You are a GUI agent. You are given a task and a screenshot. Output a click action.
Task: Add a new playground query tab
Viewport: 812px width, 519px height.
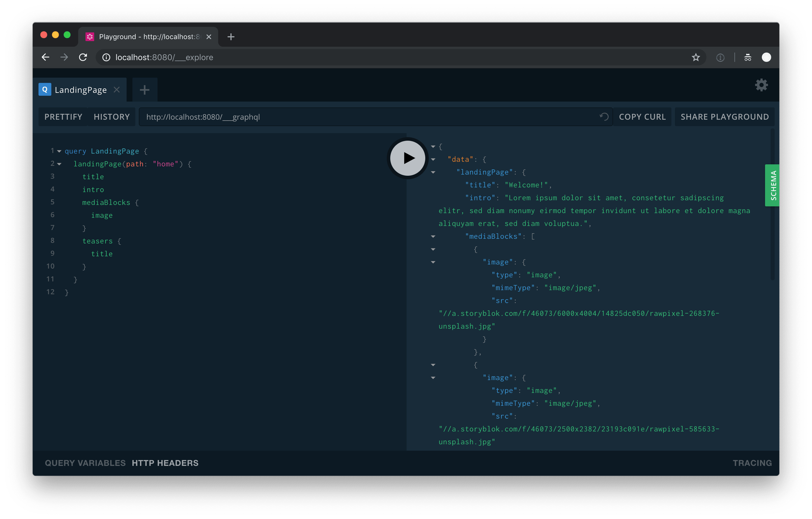point(145,90)
